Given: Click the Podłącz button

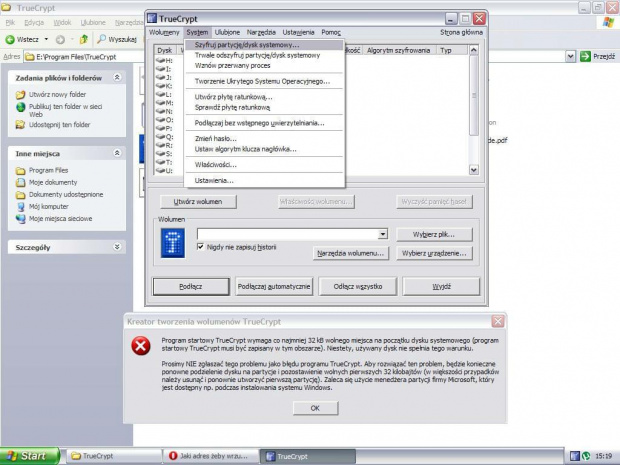Looking at the screenshot, I should pyautogui.click(x=191, y=286).
